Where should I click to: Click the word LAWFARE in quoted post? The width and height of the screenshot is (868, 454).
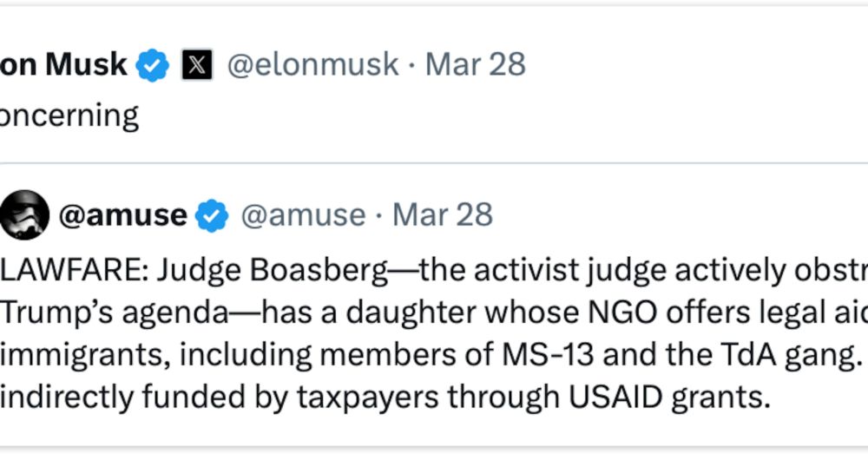pyautogui.click(x=74, y=270)
